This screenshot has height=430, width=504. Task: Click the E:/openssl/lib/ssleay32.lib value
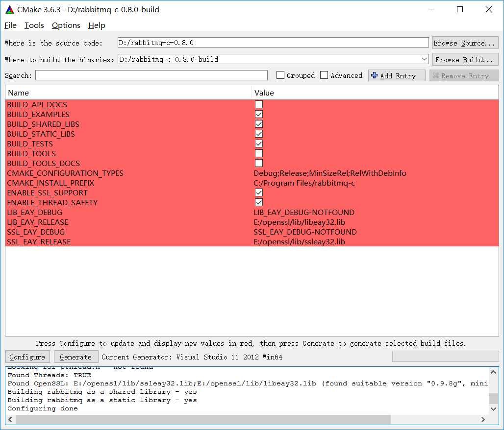[x=299, y=242]
